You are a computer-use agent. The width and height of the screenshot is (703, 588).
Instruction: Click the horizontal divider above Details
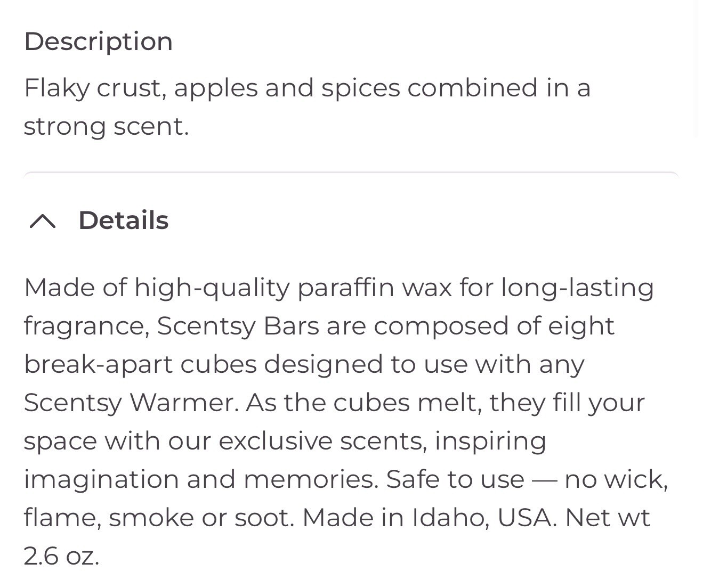click(x=351, y=173)
